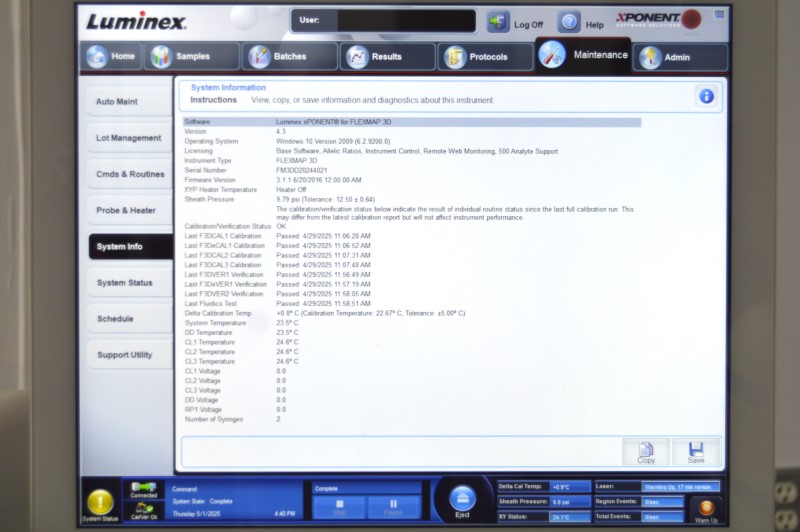Click the Region Events value

coord(662,502)
